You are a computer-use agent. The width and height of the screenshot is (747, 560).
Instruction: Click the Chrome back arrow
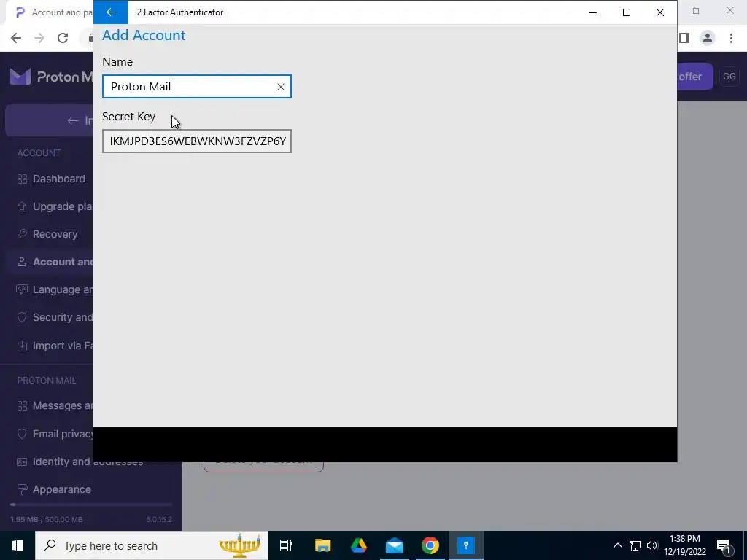pos(16,38)
